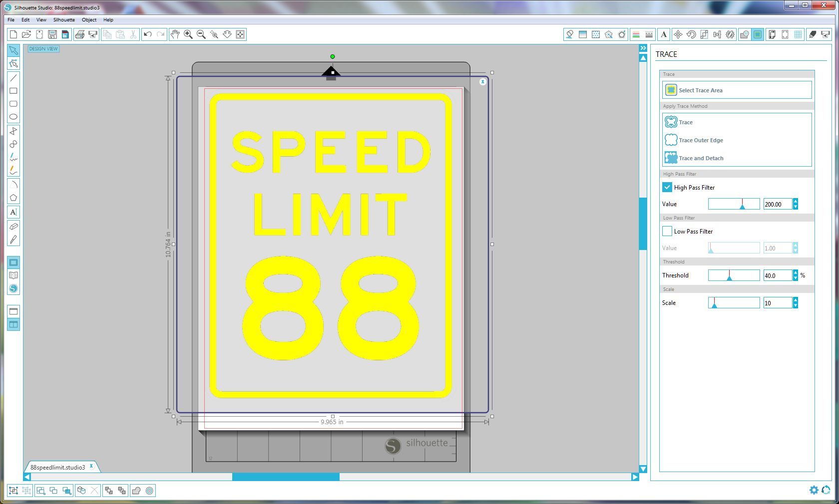Select the 88speedlimit.studio3 document tab
This screenshot has height=504, width=839.
[58, 467]
